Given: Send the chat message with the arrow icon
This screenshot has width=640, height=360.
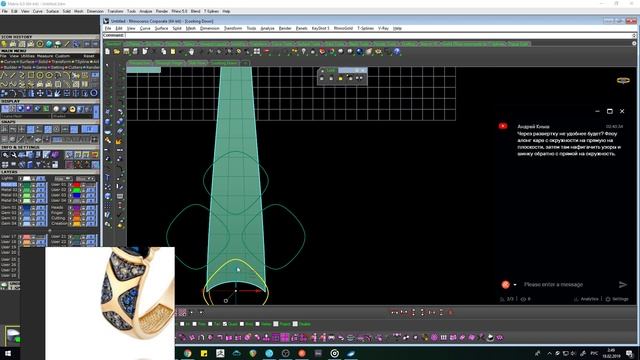Looking at the screenshot, I should [x=622, y=284].
